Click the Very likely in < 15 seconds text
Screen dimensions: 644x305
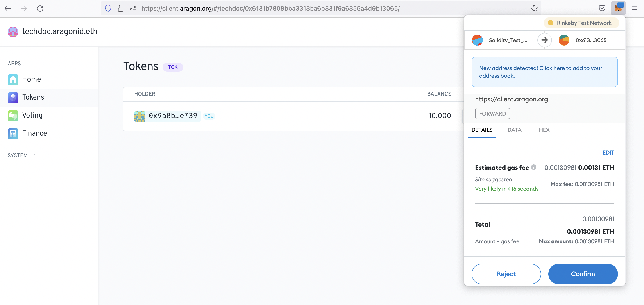[506, 189]
